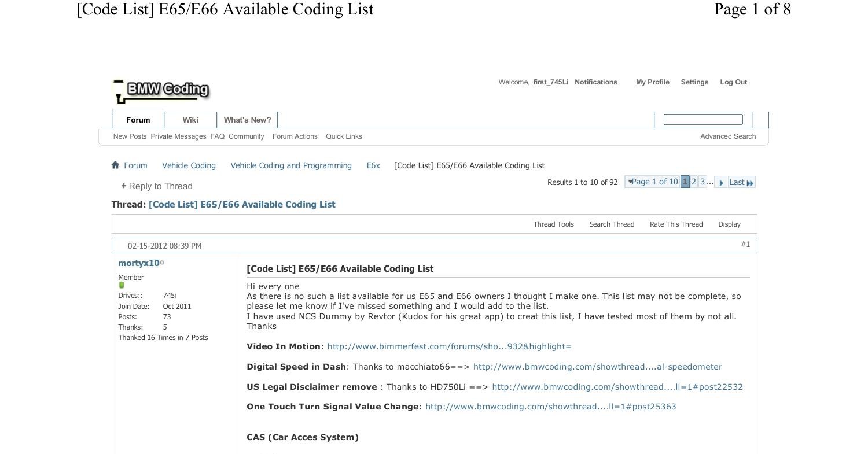Click the BMW Coding logo
The height and width of the screenshot is (454, 868).
point(161,91)
